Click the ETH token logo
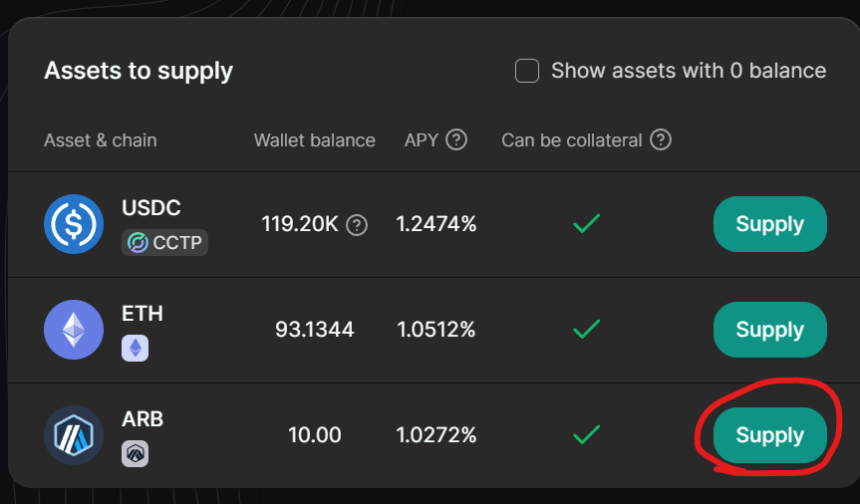 pos(74,330)
